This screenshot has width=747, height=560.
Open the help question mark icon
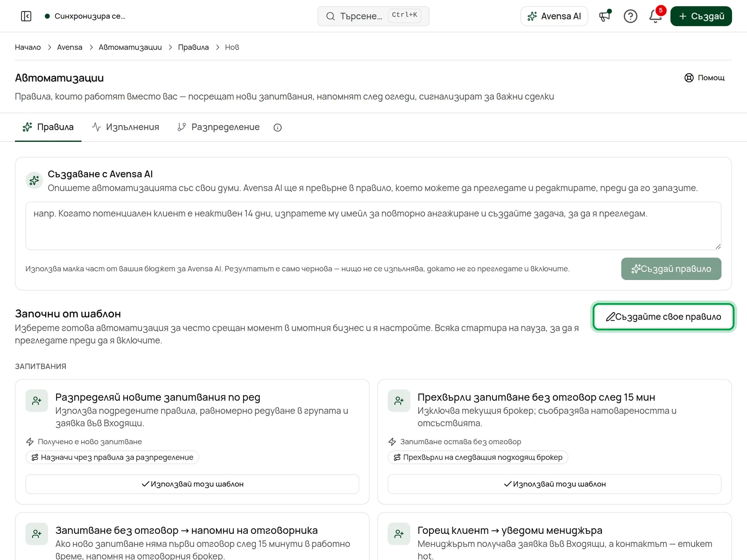click(630, 16)
